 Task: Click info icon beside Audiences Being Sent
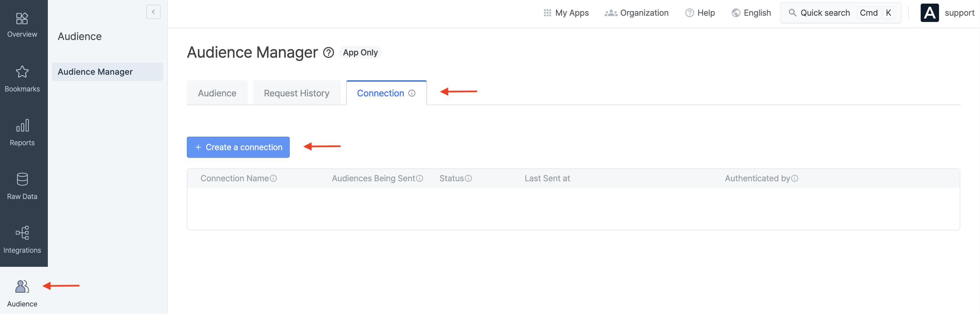(x=420, y=179)
